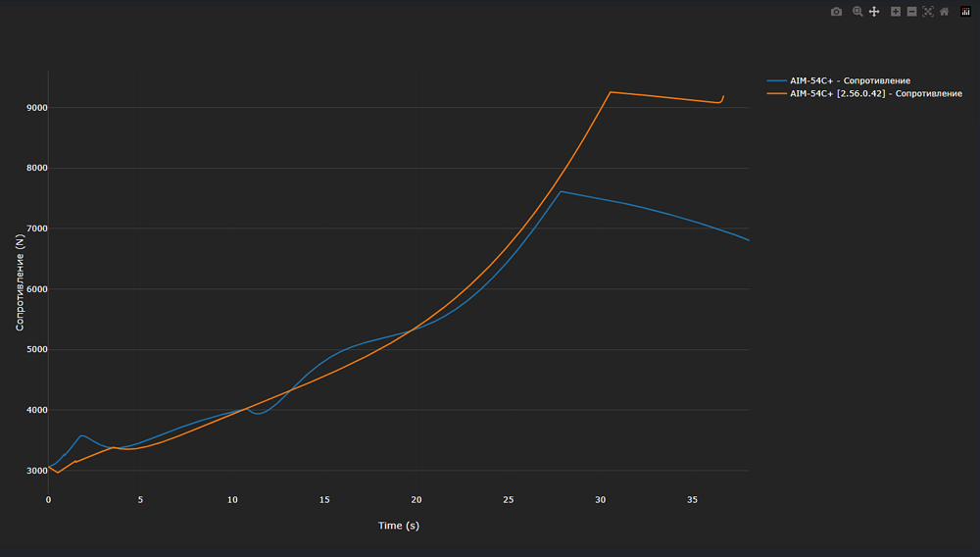Image resolution: width=980 pixels, height=557 pixels.
Task: Click the Zoom out minus icon
Action: point(911,12)
